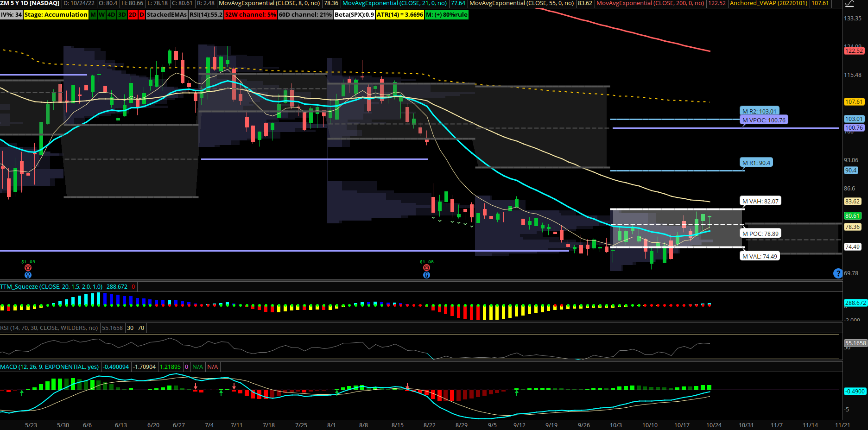Click the Stage: Accumulation label
The image size is (868, 430).
pos(56,15)
